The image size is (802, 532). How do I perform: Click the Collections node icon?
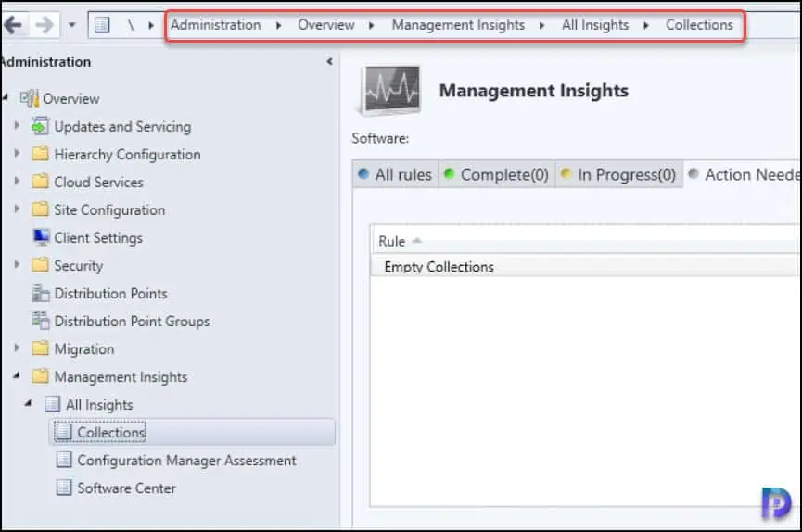63,432
